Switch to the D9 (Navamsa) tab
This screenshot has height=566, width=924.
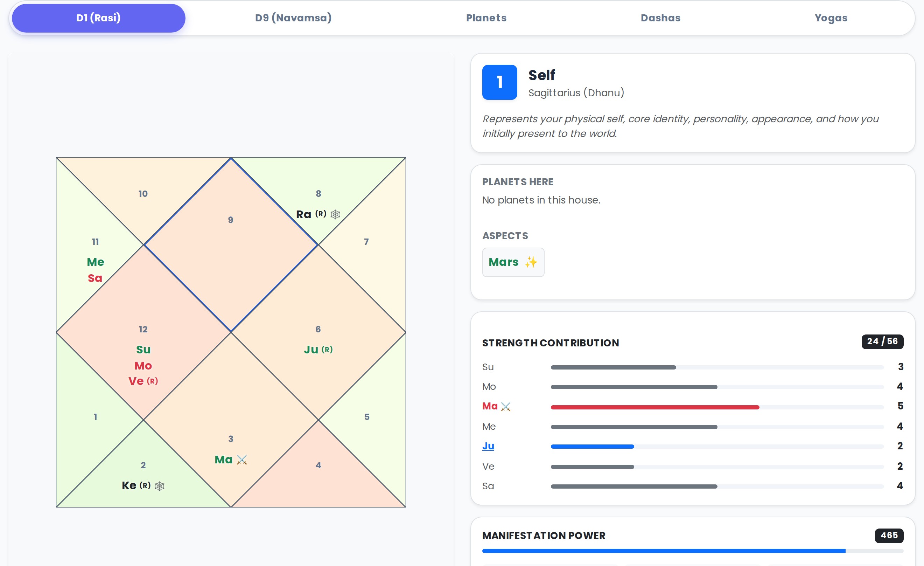[x=293, y=18]
